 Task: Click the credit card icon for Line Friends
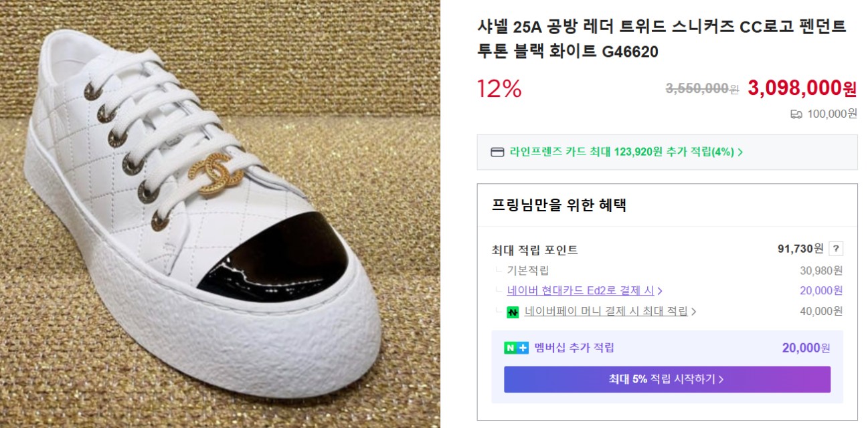point(497,152)
